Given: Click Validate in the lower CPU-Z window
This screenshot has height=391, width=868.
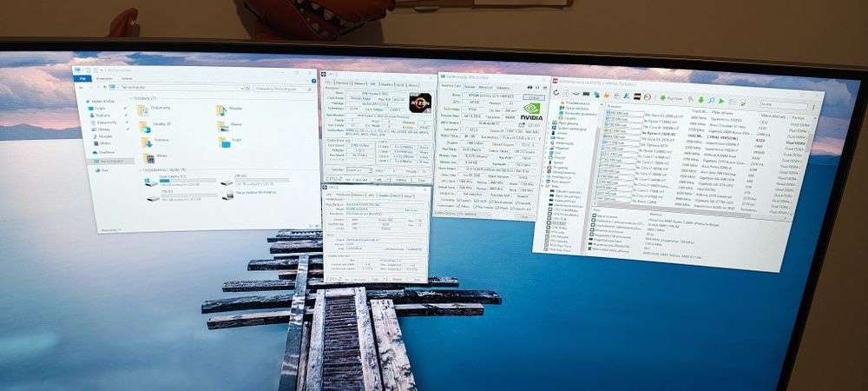Looking at the screenshot, I should pos(397,279).
